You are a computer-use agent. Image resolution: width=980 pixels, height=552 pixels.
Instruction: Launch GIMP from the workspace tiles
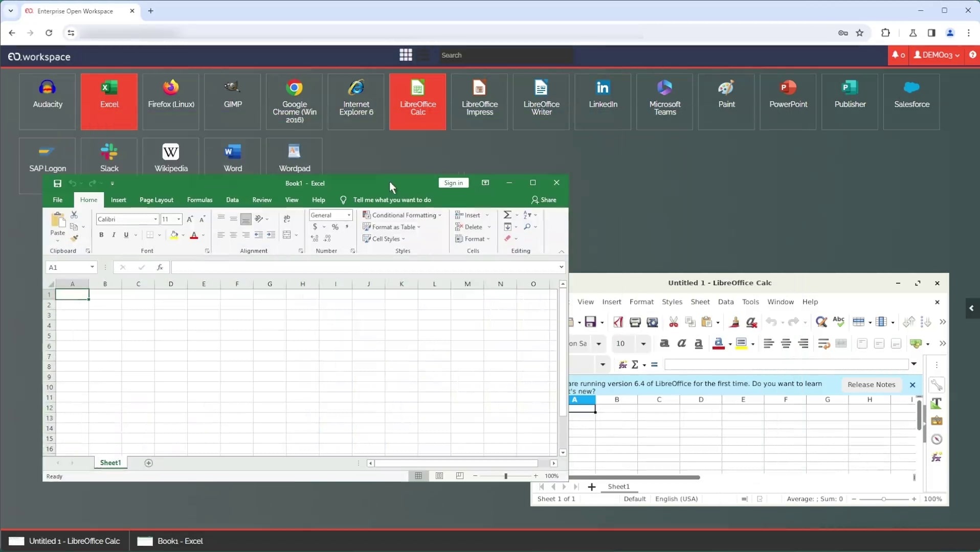233,102
